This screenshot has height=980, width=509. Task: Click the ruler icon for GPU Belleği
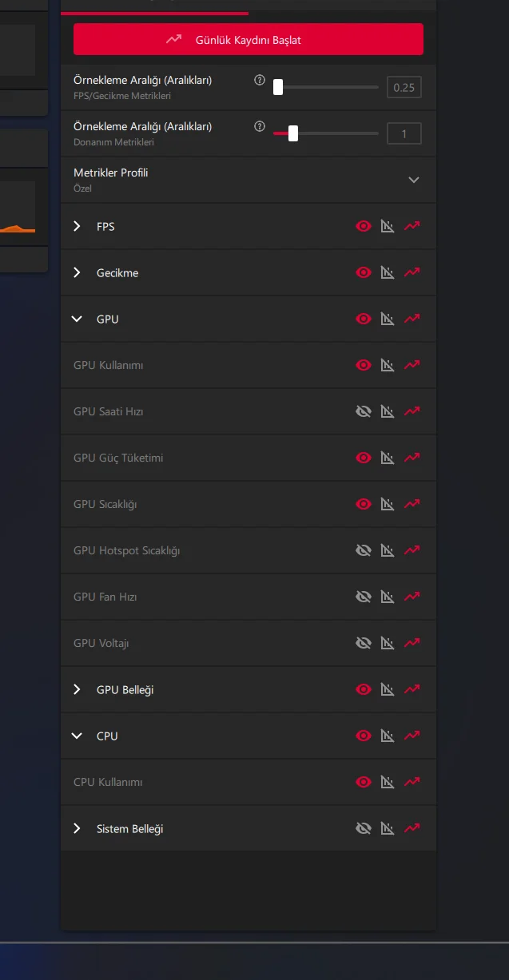(x=388, y=690)
